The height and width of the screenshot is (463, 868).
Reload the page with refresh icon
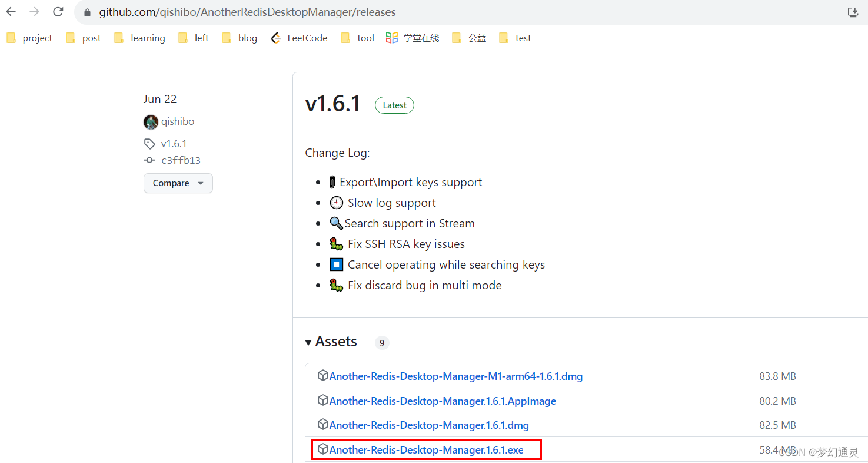tap(58, 12)
